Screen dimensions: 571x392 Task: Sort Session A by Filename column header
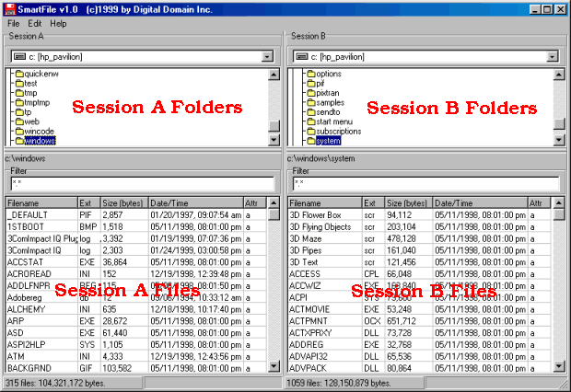coord(41,203)
